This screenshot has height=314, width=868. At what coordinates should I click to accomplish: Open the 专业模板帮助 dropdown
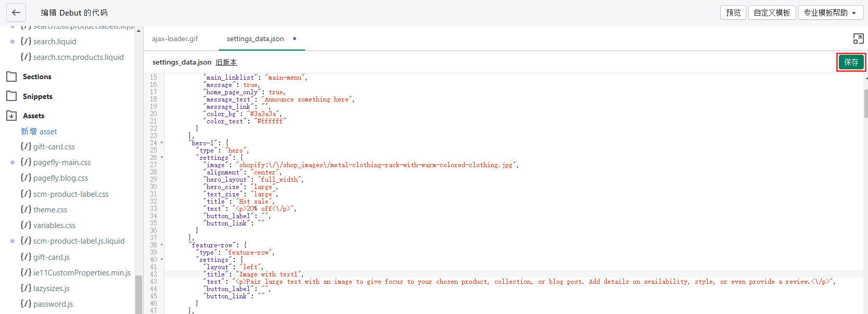(x=830, y=12)
